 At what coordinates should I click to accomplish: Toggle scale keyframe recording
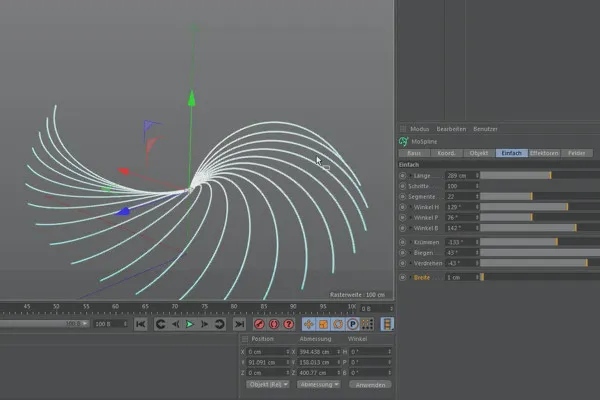point(323,324)
